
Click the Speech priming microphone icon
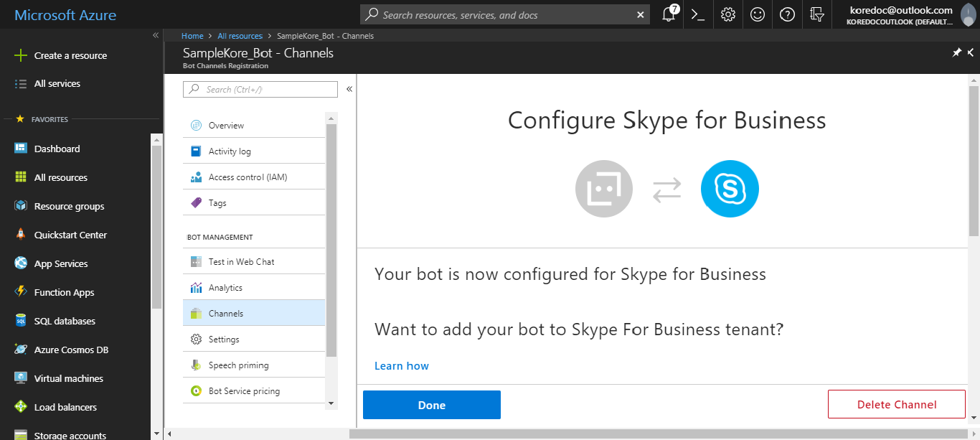[x=196, y=365]
